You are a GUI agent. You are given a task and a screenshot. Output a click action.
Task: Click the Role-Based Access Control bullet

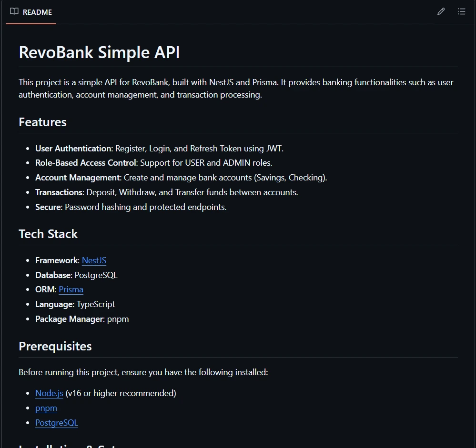(153, 163)
